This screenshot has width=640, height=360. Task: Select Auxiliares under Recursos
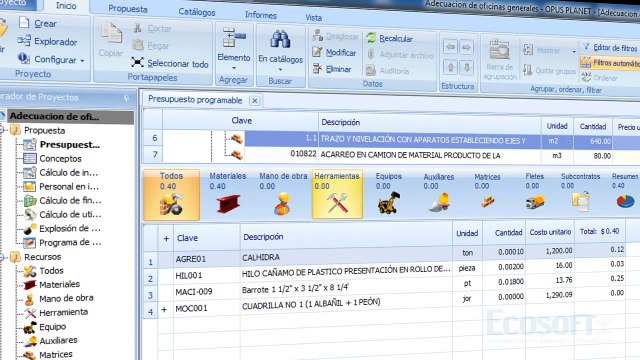[x=58, y=340]
